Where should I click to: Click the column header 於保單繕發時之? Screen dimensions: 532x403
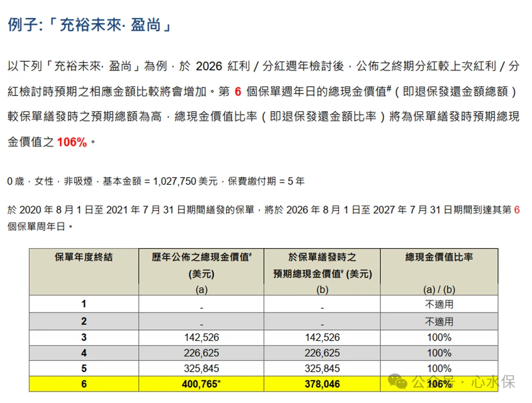coord(322,257)
